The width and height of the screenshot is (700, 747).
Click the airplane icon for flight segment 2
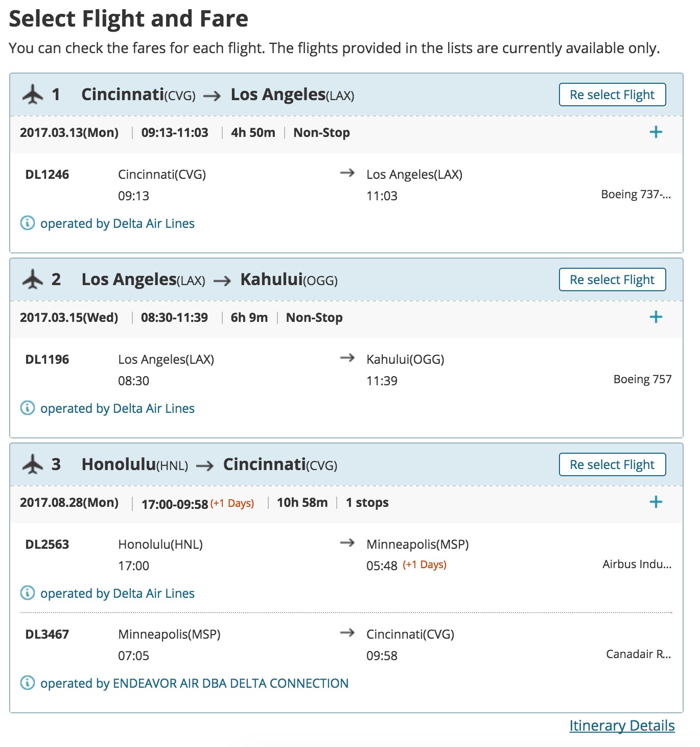[x=33, y=280]
